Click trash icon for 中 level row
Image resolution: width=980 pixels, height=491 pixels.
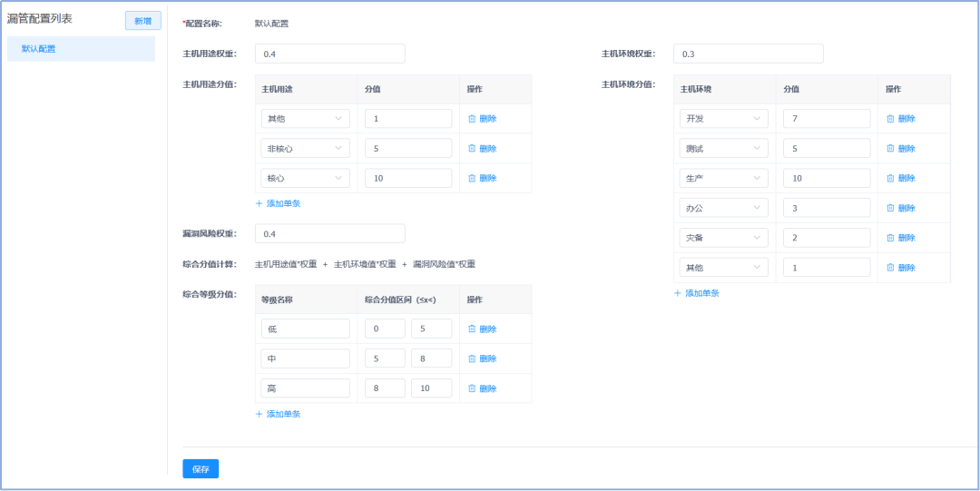click(472, 358)
